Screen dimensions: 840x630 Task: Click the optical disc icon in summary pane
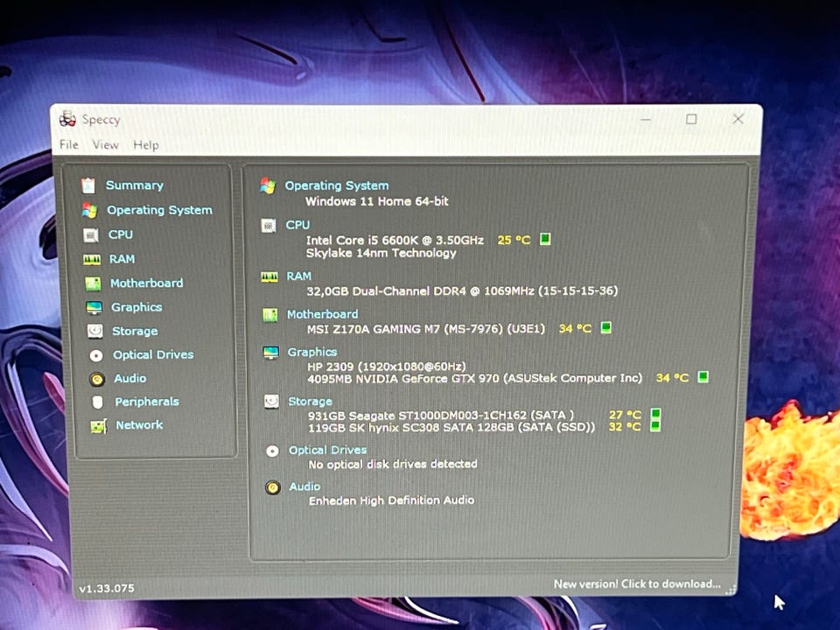tap(272, 451)
